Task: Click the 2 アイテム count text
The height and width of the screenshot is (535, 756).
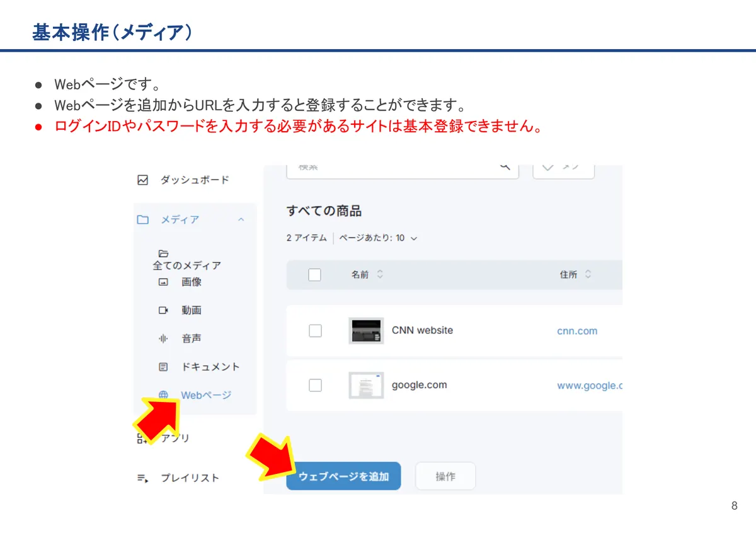Action: click(x=307, y=238)
